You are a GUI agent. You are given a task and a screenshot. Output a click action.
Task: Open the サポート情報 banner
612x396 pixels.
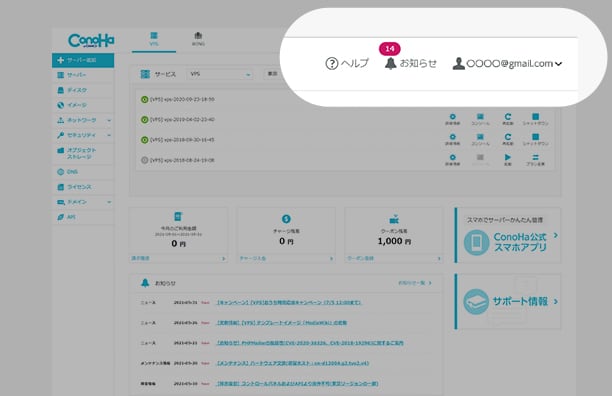click(x=508, y=302)
